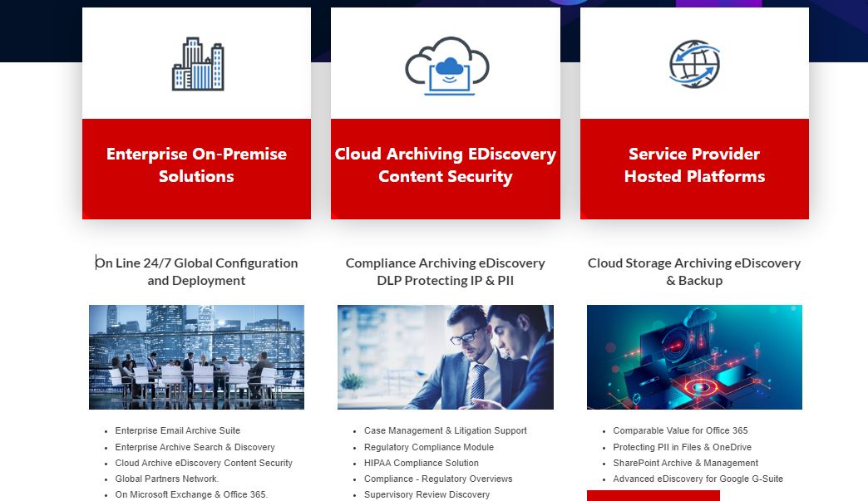Click the red button below the Google G-Suite list

pos(653,497)
